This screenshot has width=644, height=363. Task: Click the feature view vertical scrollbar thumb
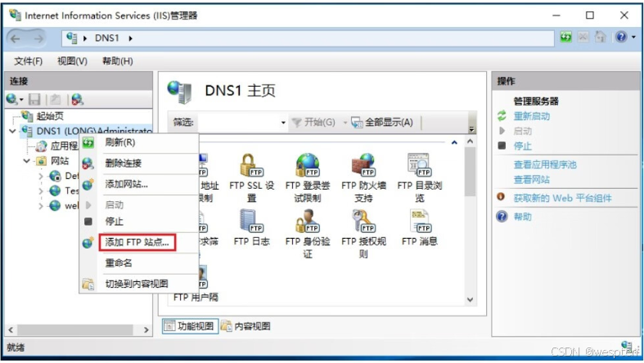click(x=471, y=172)
